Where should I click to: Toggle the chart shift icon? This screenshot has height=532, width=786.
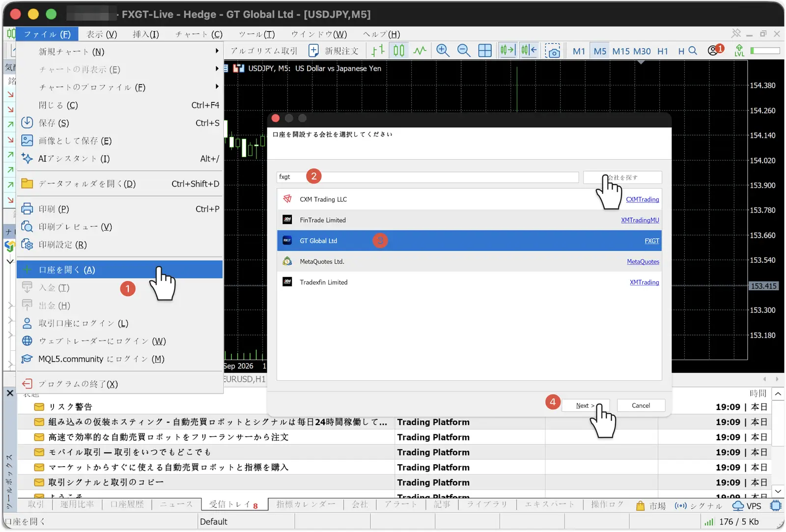(x=529, y=50)
